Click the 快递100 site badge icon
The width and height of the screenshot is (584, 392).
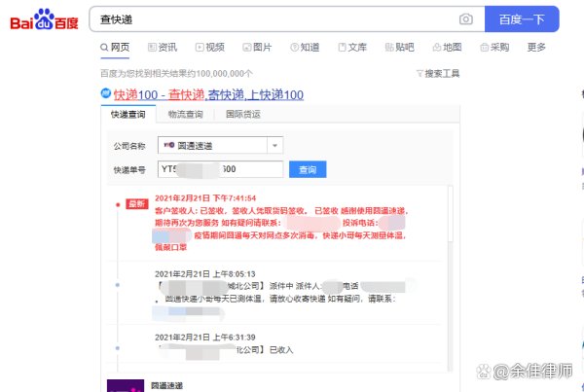[106, 93]
